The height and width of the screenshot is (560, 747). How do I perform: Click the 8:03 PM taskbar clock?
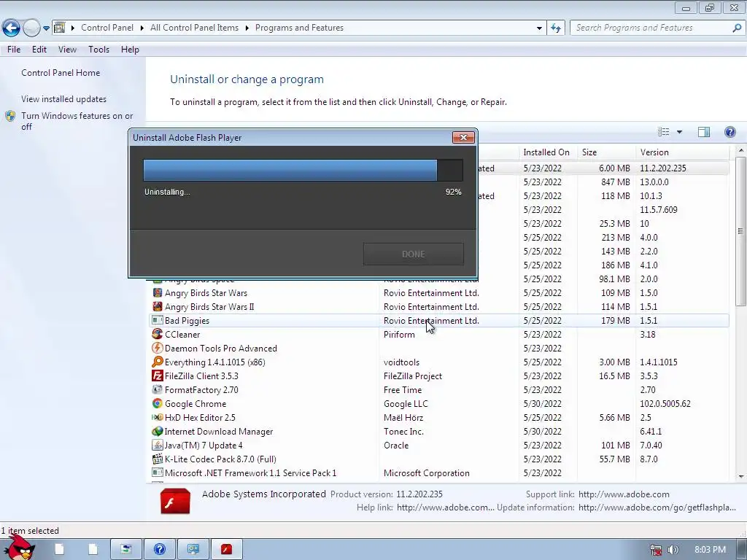point(710,550)
